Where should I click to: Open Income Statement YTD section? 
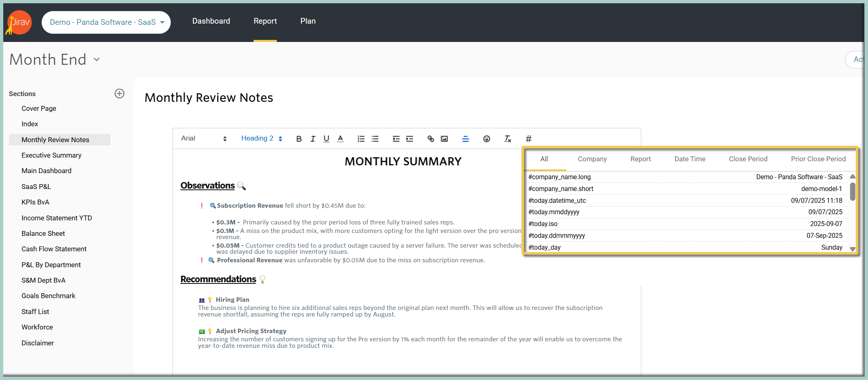coord(57,218)
